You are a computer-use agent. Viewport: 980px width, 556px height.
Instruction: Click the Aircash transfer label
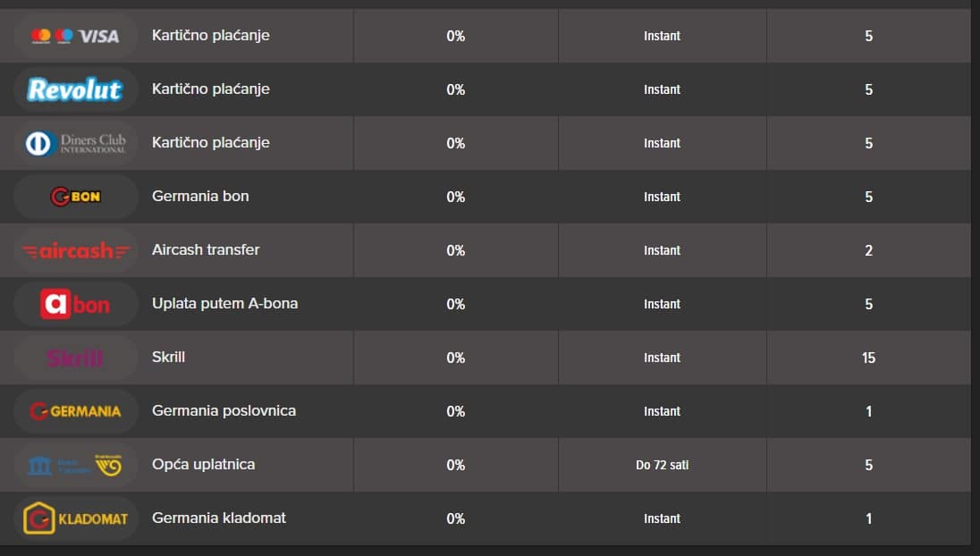[206, 250]
